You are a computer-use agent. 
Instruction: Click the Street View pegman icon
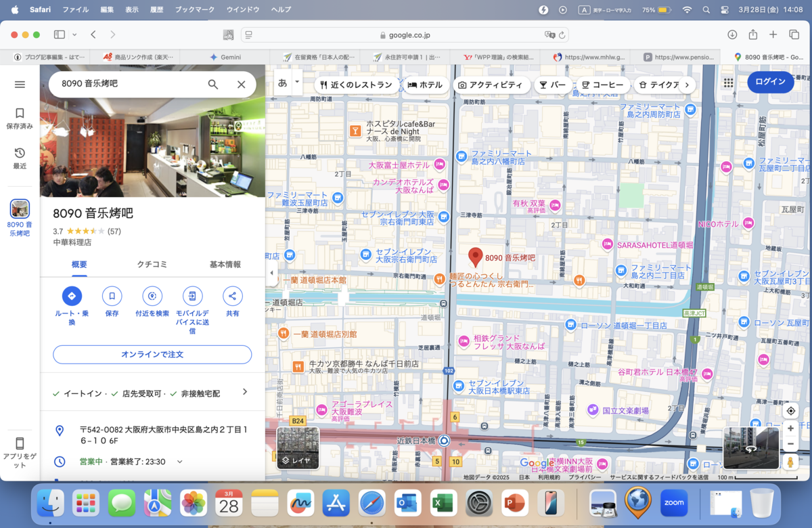point(790,462)
